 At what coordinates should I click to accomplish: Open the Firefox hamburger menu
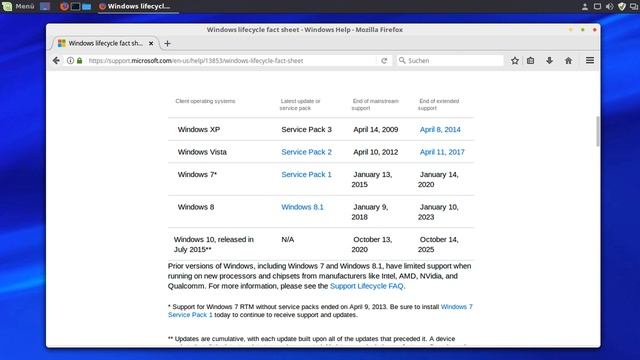pos(590,60)
